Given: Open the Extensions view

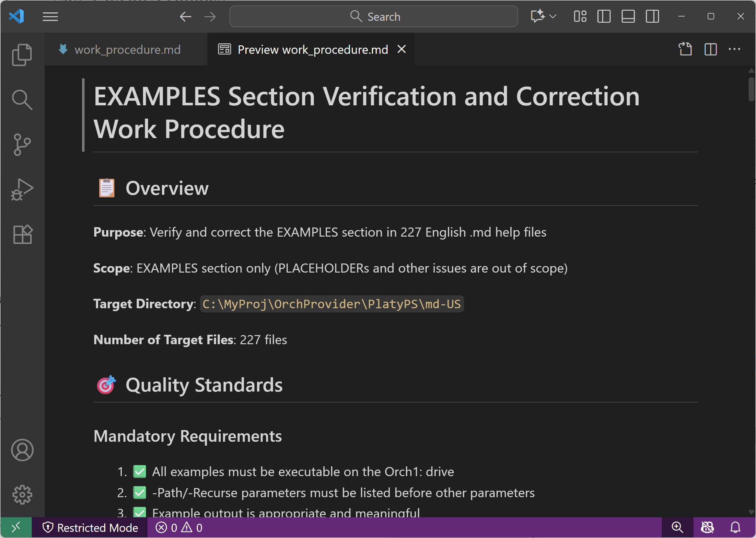Looking at the screenshot, I should (x=22, y=235).
